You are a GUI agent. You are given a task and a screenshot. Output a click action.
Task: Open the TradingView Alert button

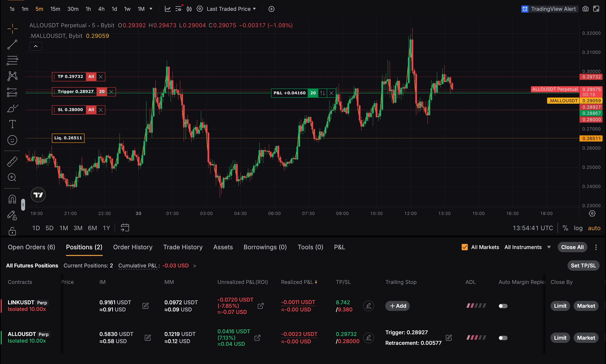pos(549,9)
